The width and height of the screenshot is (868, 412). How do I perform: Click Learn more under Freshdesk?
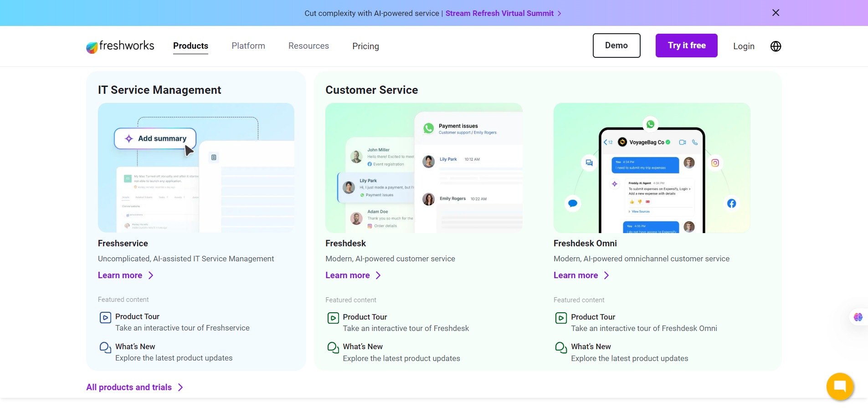(x=348, y=275)
